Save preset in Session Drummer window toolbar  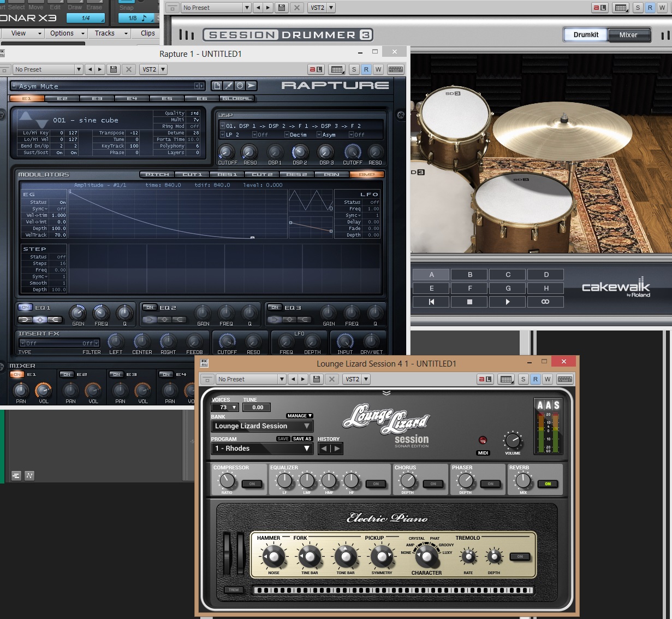tap(282, 8)
